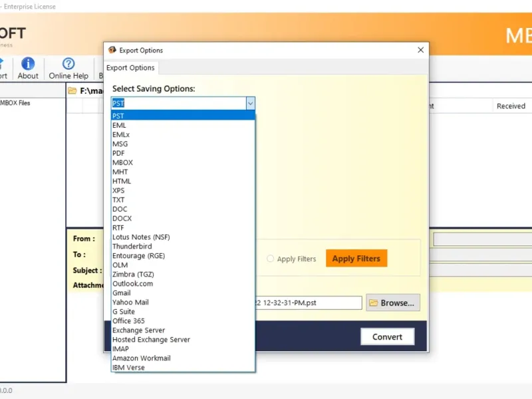Choose EMLx saving option
532x399 pixels.
[183, 134]
